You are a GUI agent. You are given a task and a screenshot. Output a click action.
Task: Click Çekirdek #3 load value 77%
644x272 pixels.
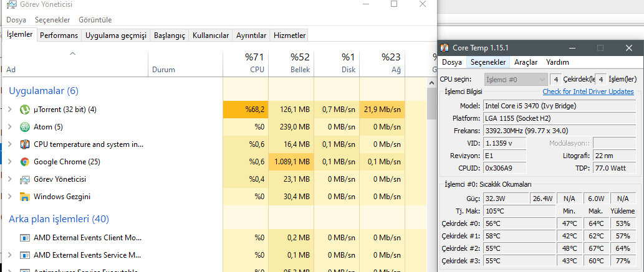point(623,261)
